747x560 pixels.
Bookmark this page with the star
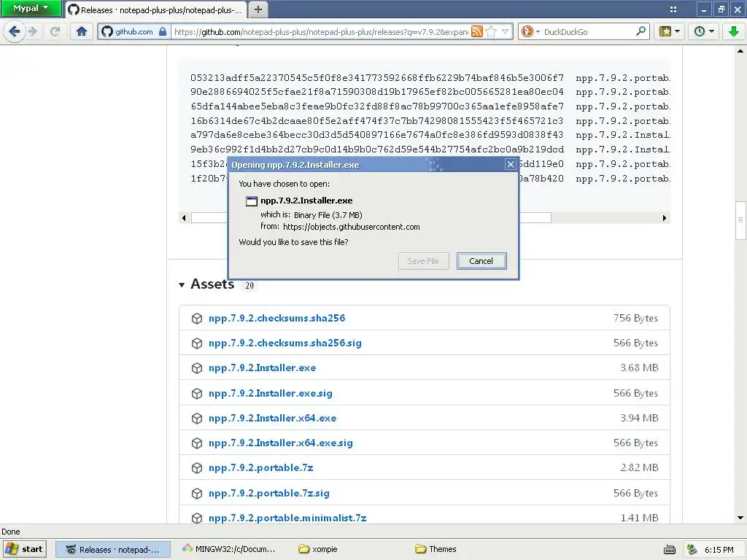point(491,32)
